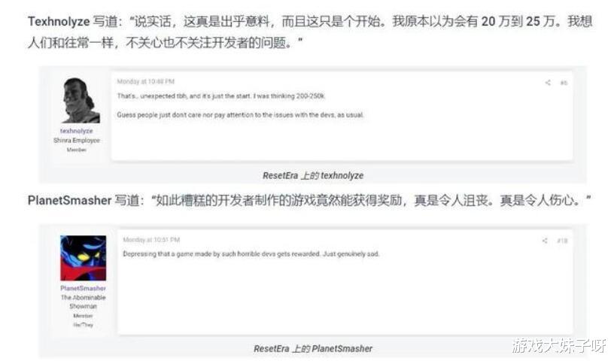Click the PlanetSmasher username link
Viewport: 614px width, 364px height.
coord(83,288)
